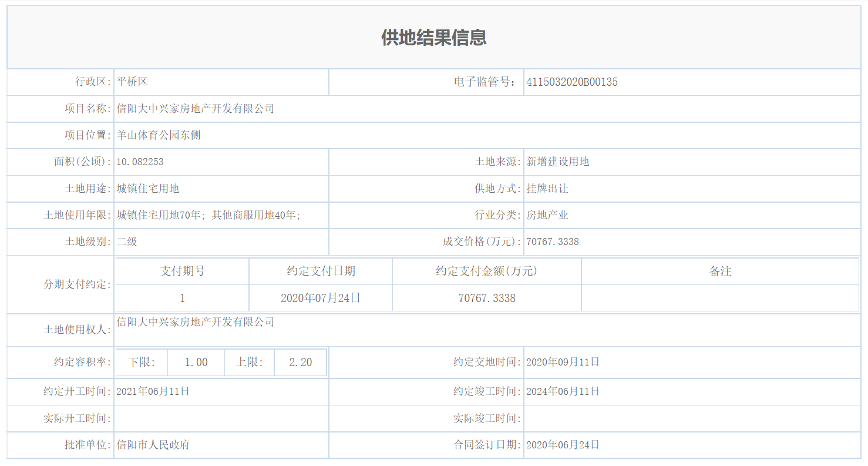Click the supervision number 4115032020B00135
Viewport: 868px width, 466px height.
(572, 82)
